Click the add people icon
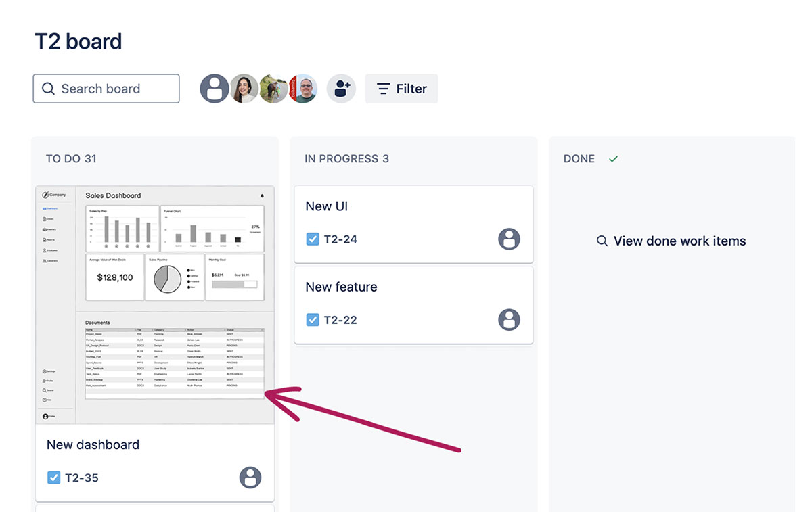This screenshot has height=512, width=812. click(x=341, y=89)
